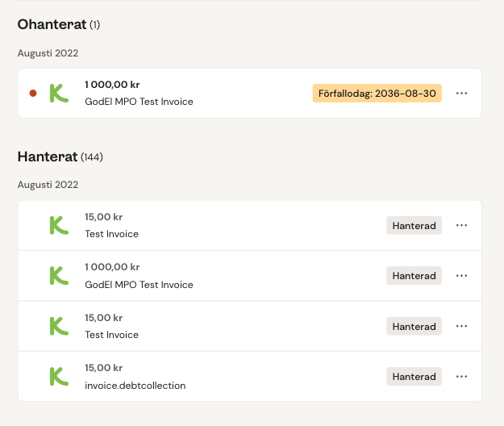Open the three-dot menu on the second handled Test Invoice
This screenshot has height=426, width=504.
(461, 326)
